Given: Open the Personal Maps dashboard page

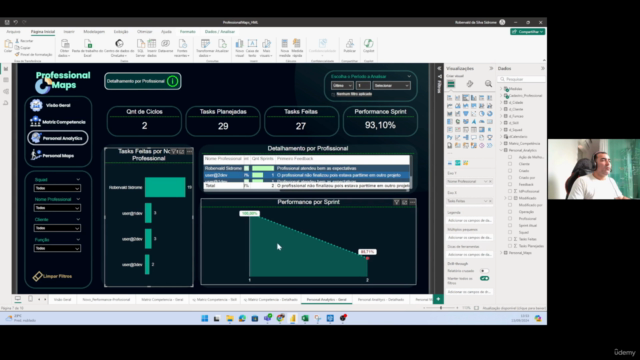Looking at the screenshot, I should point(57,156).
